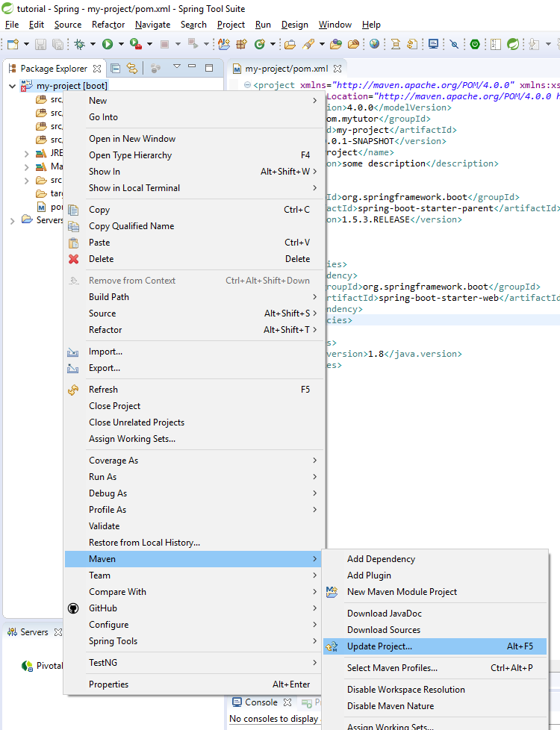Screen dimensions: 560x730
Task: Click the Run Last Tool icon
Action: [x=136, y=44]
